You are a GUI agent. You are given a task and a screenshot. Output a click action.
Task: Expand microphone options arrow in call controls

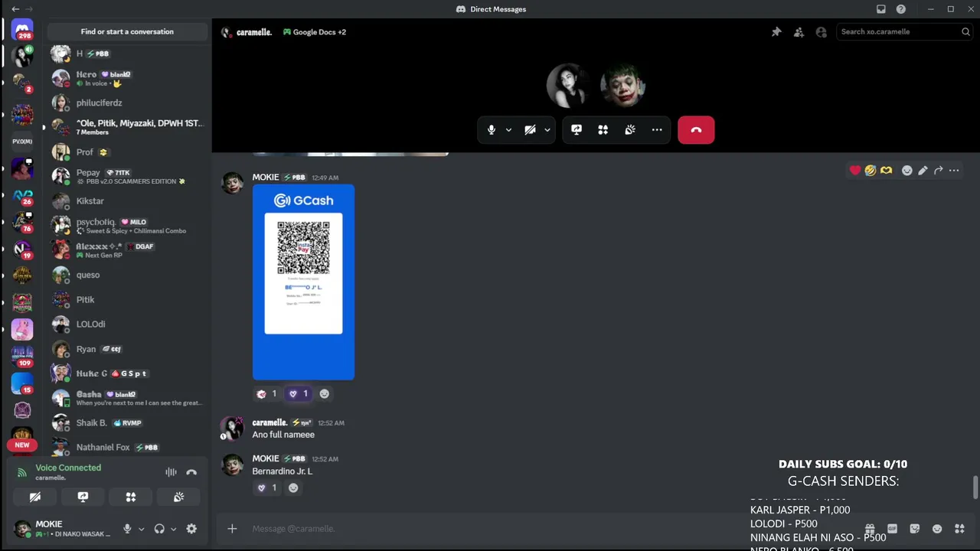pos(508,130)
